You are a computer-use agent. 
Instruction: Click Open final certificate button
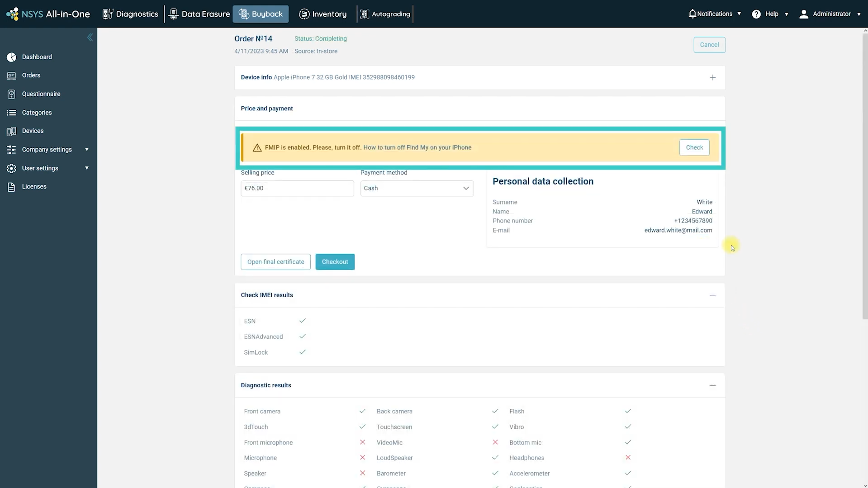(275, 262)
